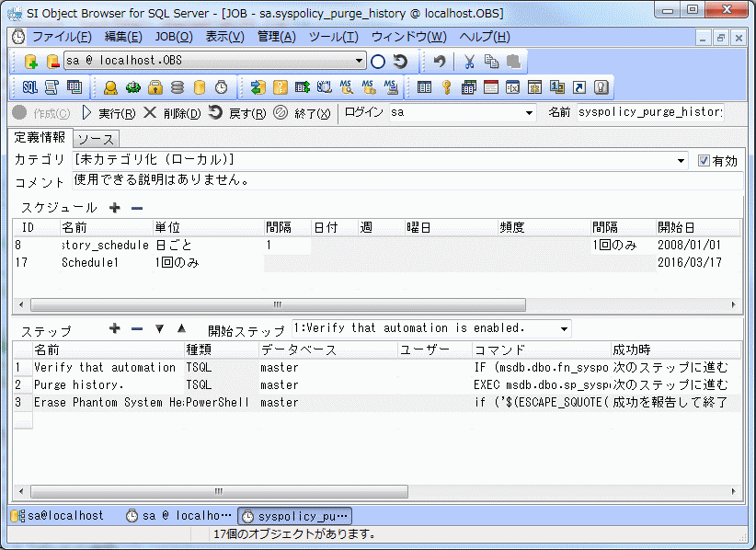Image resolution: width=756 pixels, height=550 pixels.
Task: Click the add schedule plus icon
Action: (x=115, y=208)
